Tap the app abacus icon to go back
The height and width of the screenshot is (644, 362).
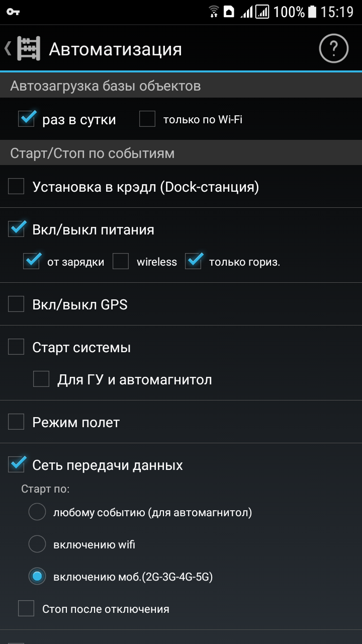[28, 49]
